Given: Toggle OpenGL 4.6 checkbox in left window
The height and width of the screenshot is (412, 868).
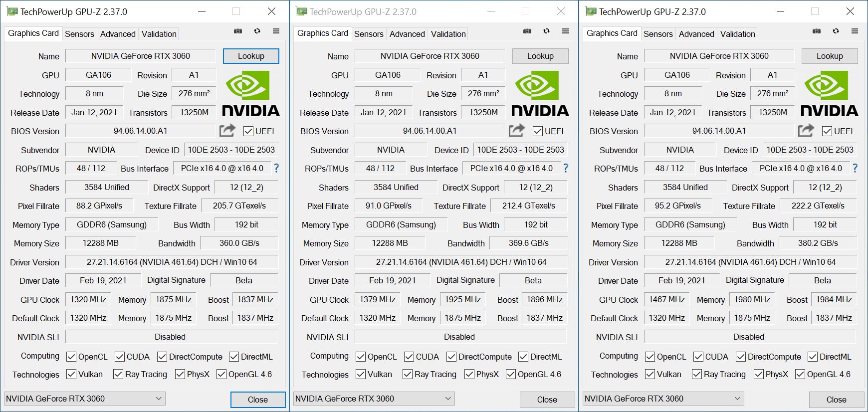Looking at the screenshot, I should pyautogui.click(x=221, y=374).
